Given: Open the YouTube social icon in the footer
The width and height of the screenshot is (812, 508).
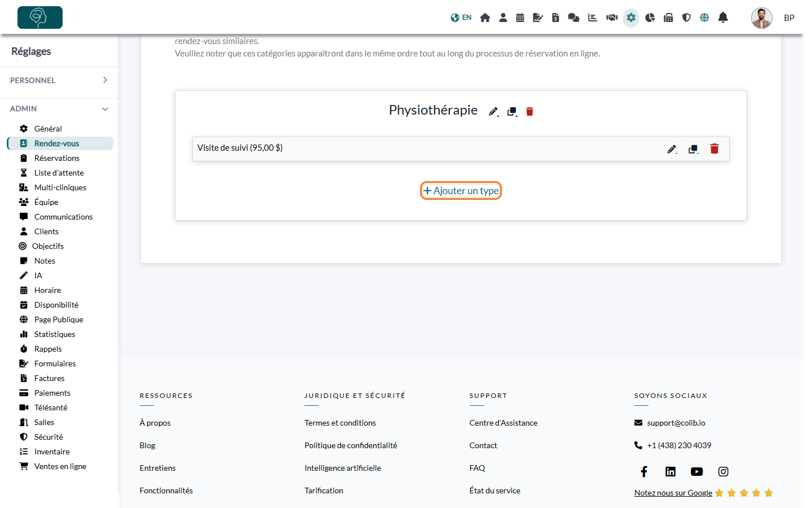Looking at the screenshot, I should (697, 471).
